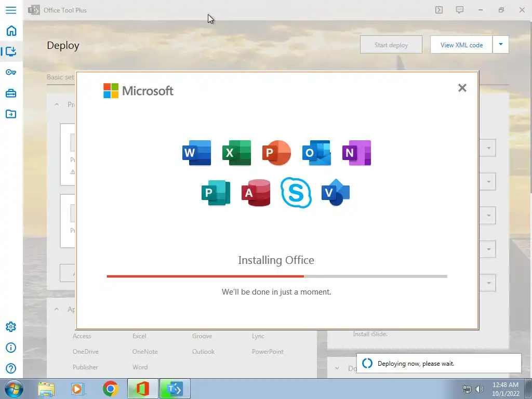The image size is (532, 399).
Task: Click the Installing Office heading text
Action: pos(276,260)
